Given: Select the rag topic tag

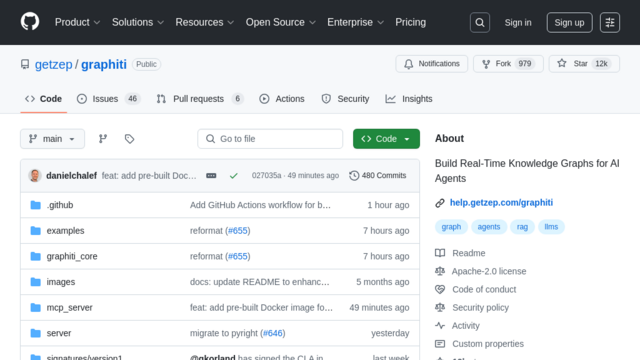Looking at the screenshot, I should [522, 227].
